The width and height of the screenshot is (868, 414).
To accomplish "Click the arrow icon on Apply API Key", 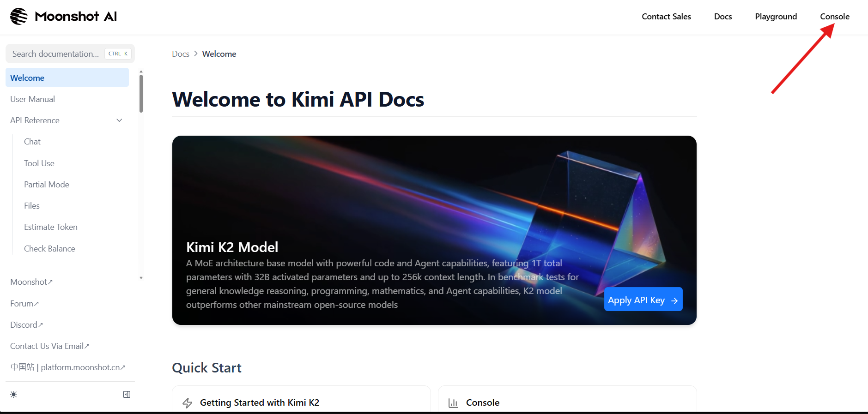I will 674,300.
